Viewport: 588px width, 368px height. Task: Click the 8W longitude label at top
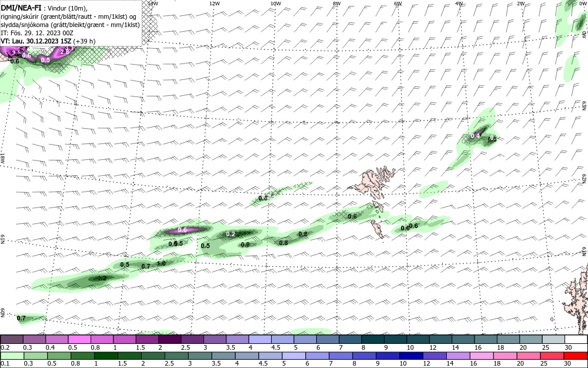(337, 4)
